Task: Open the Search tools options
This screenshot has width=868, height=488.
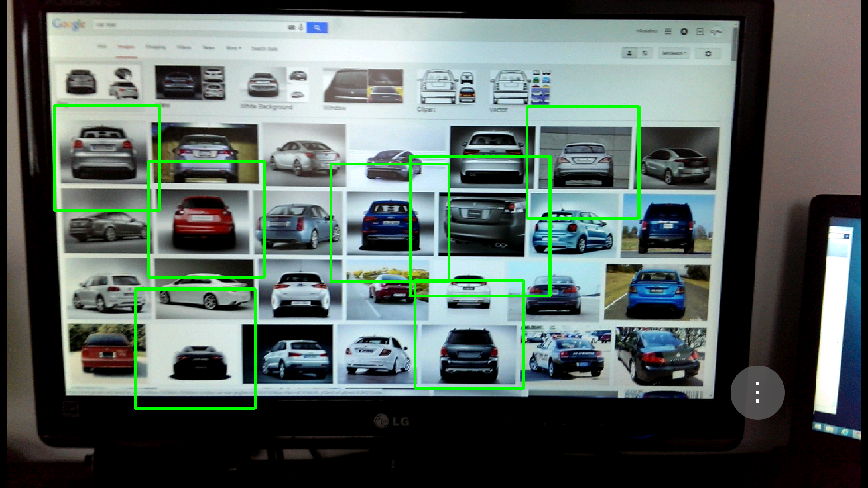Action: point(264,48)
